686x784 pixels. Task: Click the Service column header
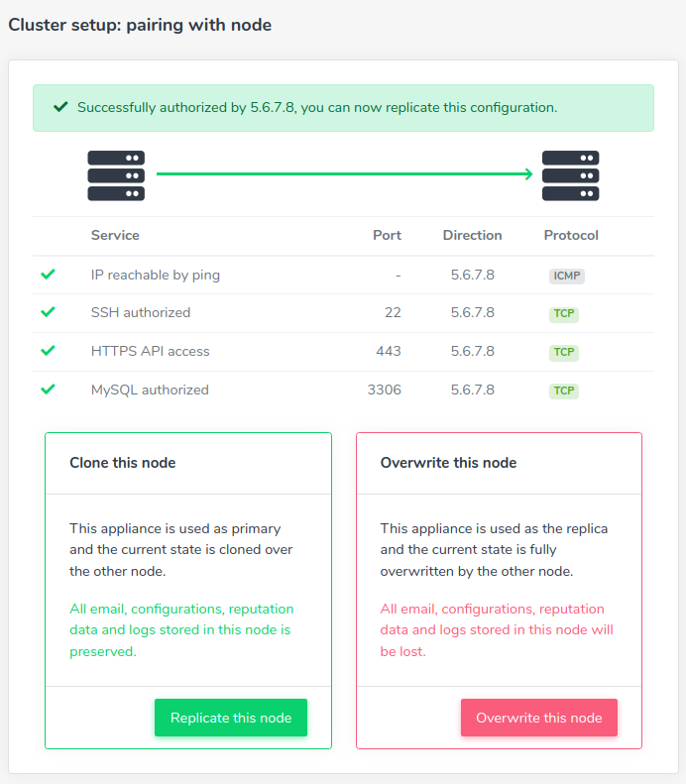[115, 236]
